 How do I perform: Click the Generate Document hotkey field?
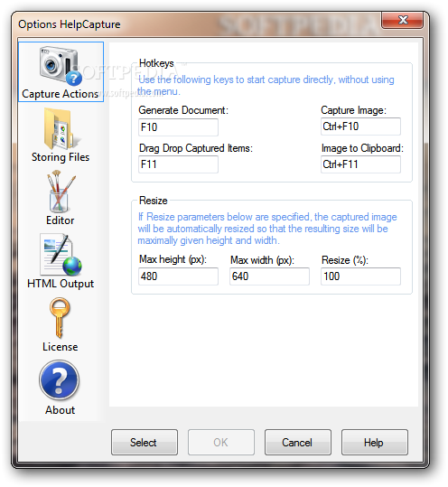pos(178,127)
